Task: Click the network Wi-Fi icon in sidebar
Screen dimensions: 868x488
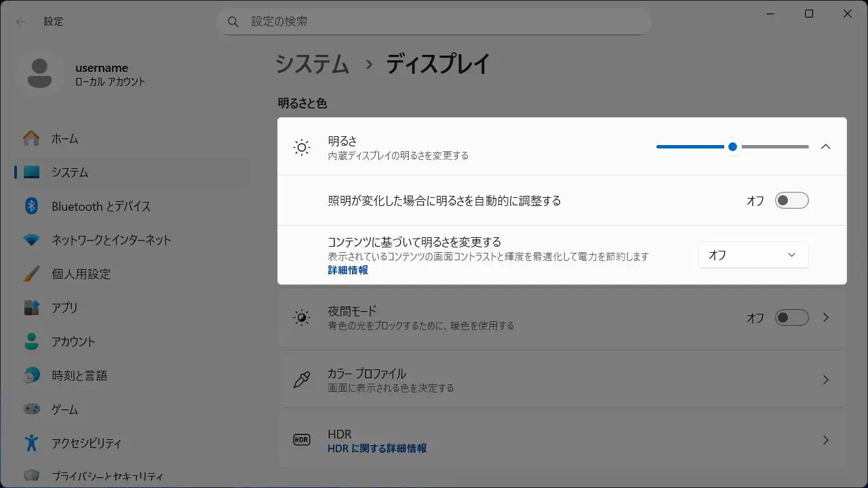Action: [31, 240]
